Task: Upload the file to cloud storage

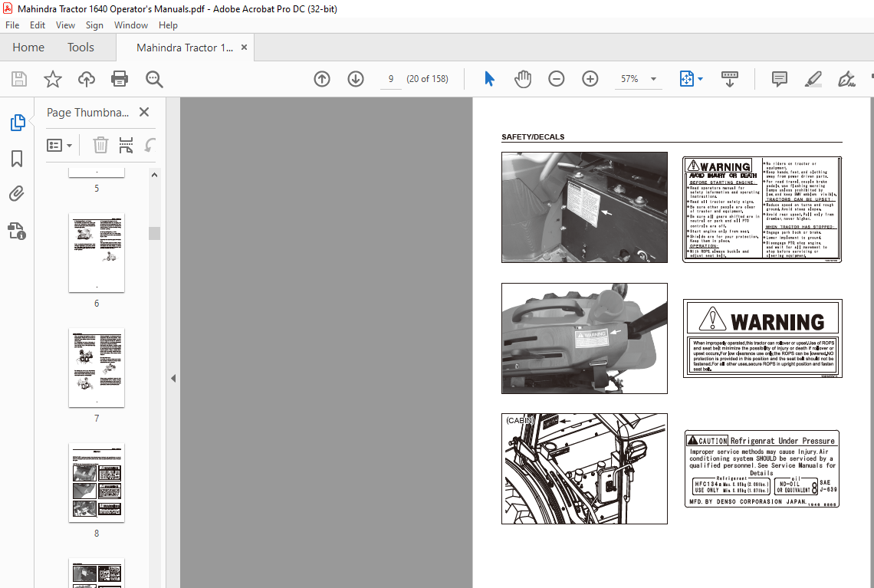Action: (87, 79)
